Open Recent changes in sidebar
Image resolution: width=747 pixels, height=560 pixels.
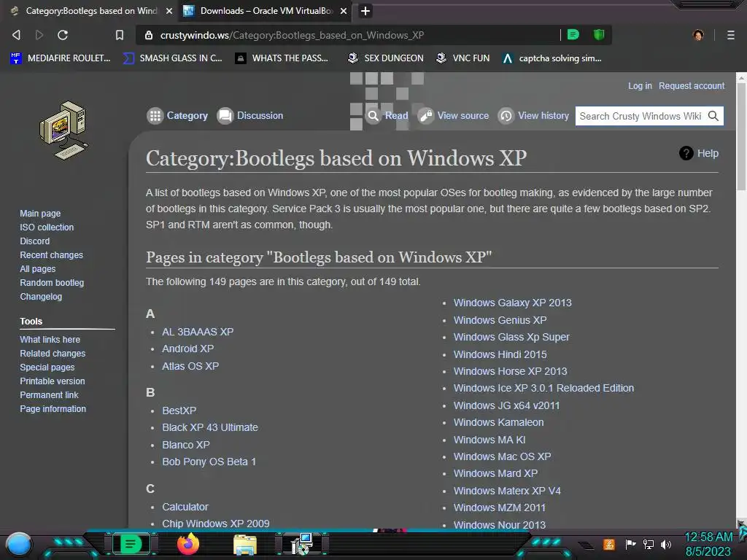tap(52, 254)
